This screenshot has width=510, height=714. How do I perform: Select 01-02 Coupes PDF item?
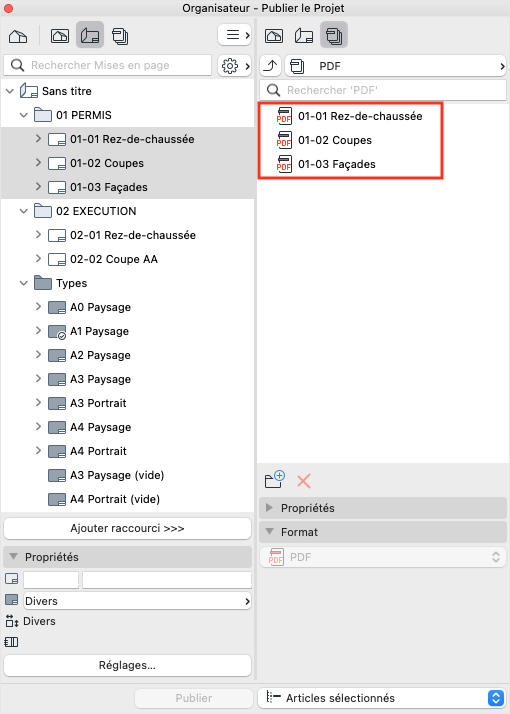pyautogui.click(x=335, y=140)
